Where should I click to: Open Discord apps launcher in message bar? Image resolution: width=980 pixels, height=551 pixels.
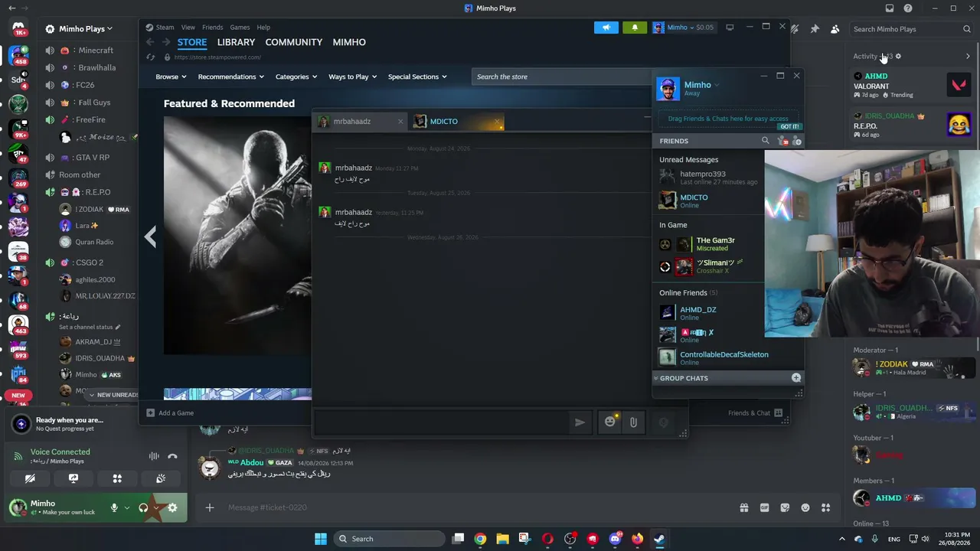tap(826, 507)
